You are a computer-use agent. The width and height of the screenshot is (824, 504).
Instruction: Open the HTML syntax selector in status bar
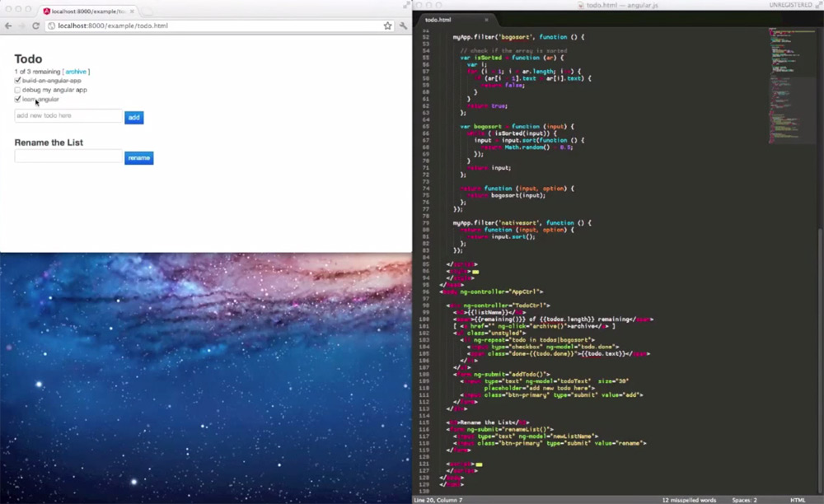point(797,501)
